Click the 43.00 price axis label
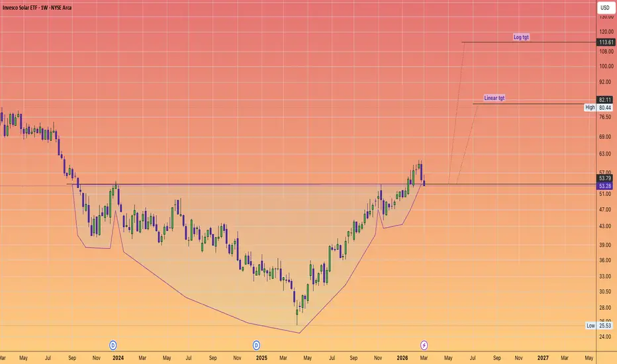Image resolution: width=617 pixels, height=364 pixels. [605, 226]
